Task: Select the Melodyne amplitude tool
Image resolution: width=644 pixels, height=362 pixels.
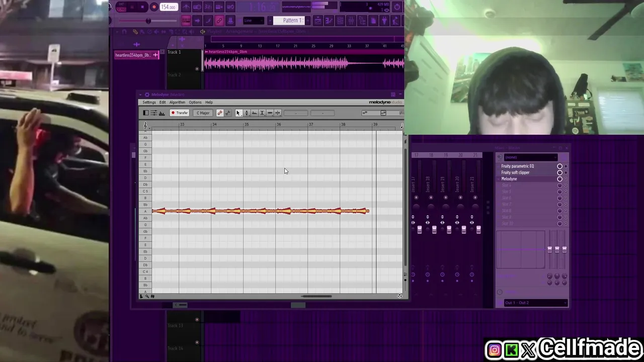Action: (x=262, y=113)
